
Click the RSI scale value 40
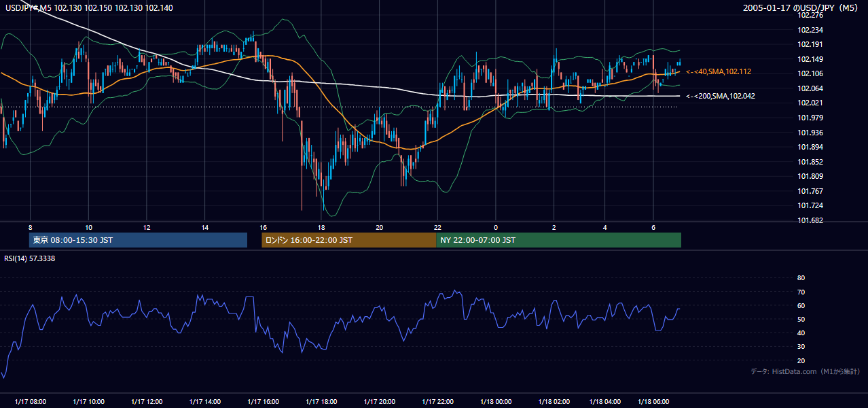[x=801, y=333]
